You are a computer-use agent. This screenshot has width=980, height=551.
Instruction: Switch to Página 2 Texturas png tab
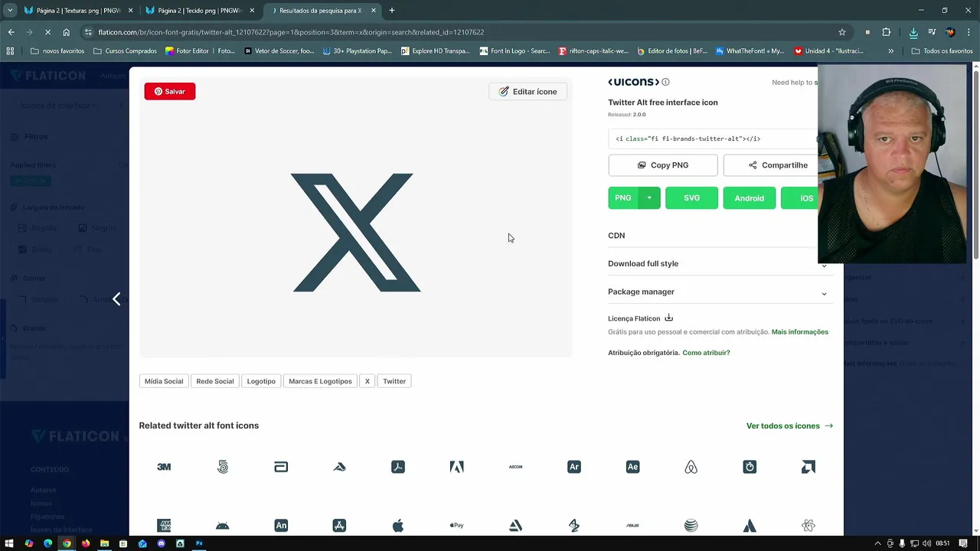(x=78, y=11)
